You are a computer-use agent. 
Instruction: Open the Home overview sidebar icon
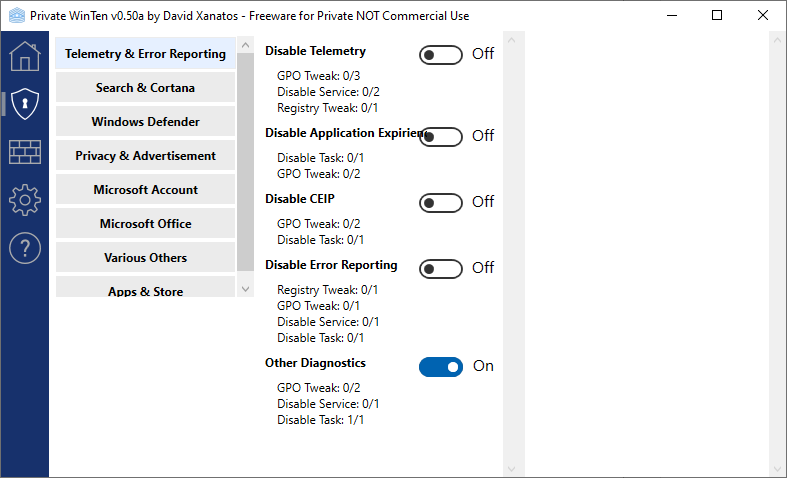[24, 56]
